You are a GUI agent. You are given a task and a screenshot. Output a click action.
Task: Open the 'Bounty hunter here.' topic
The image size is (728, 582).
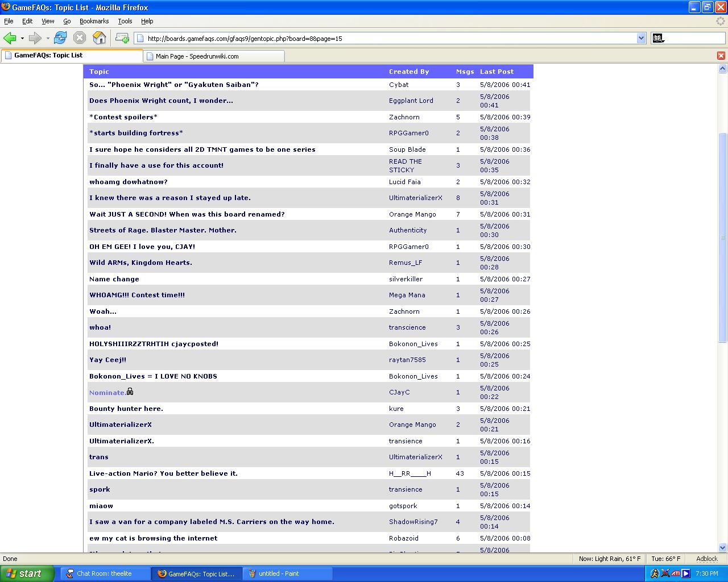126,409
